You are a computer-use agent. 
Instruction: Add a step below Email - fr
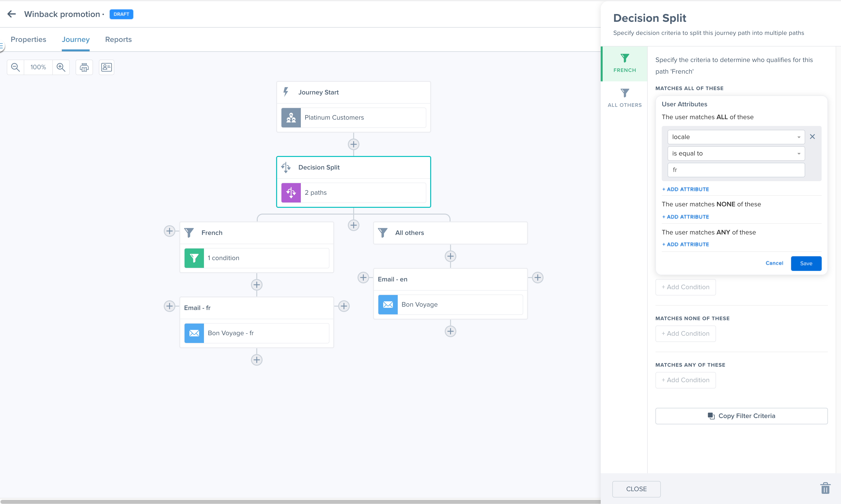[257, 360]
